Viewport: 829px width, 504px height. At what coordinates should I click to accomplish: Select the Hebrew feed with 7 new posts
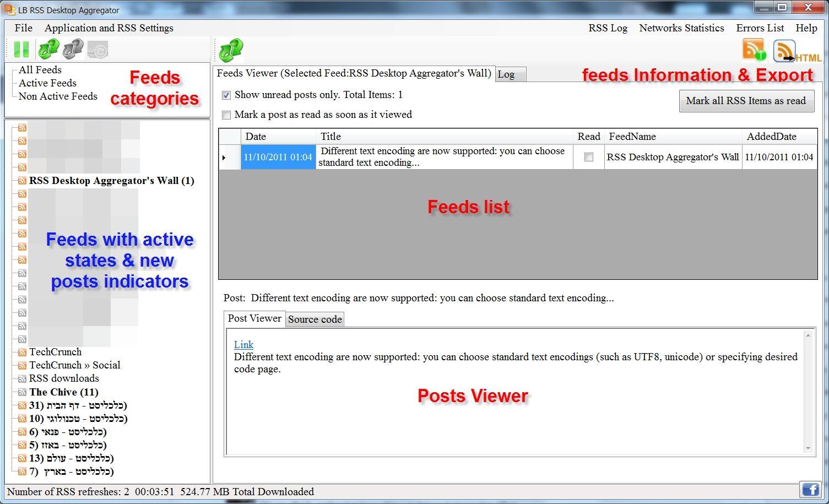point(72,472)
